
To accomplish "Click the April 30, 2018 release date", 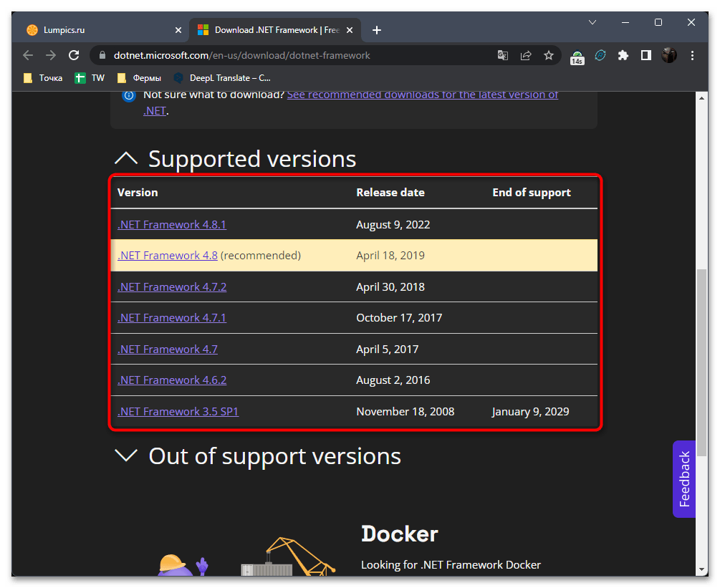I will pyautogui.click(x=390, y=287).
